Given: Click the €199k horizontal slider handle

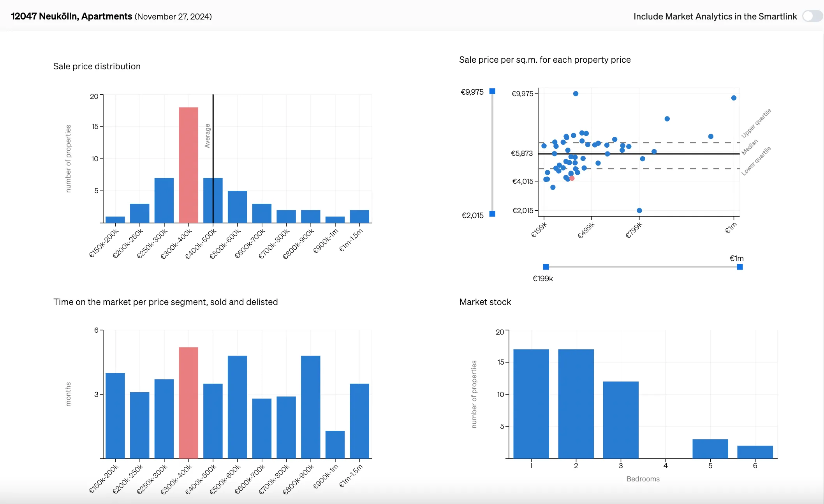Looking at the screenshot, I should tap(546, 267).
